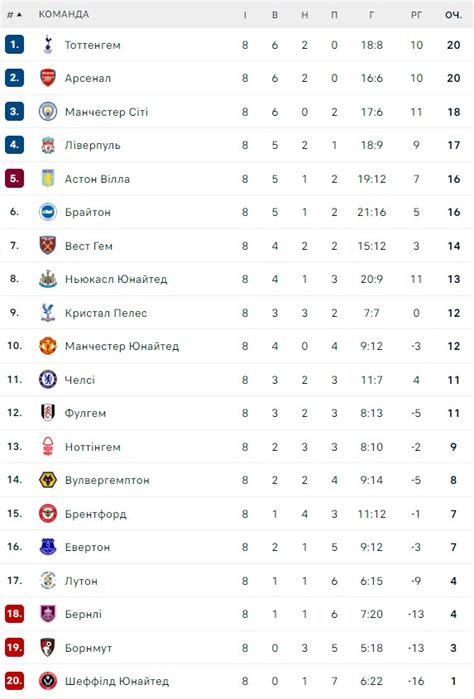Sort table by the # position arrow
The height and width of the screenshot is (699, 474).
coord(14,15)
